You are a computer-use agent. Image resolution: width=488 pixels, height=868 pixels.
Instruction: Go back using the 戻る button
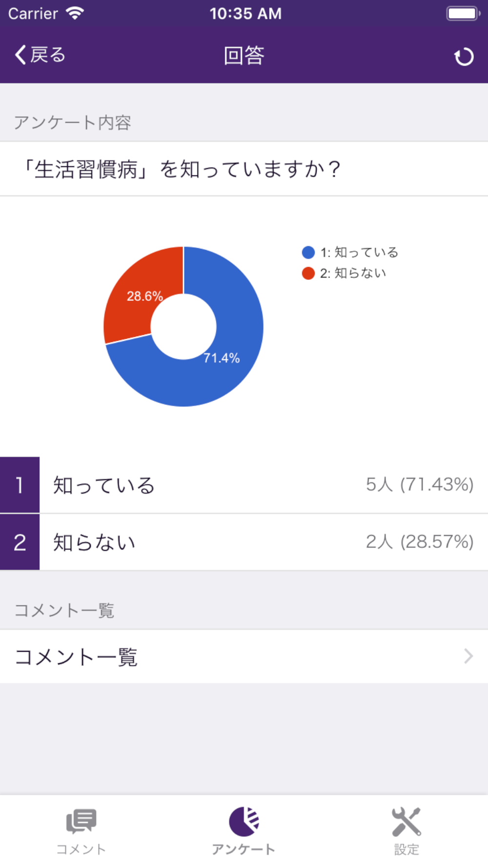(x=40, y=55)
